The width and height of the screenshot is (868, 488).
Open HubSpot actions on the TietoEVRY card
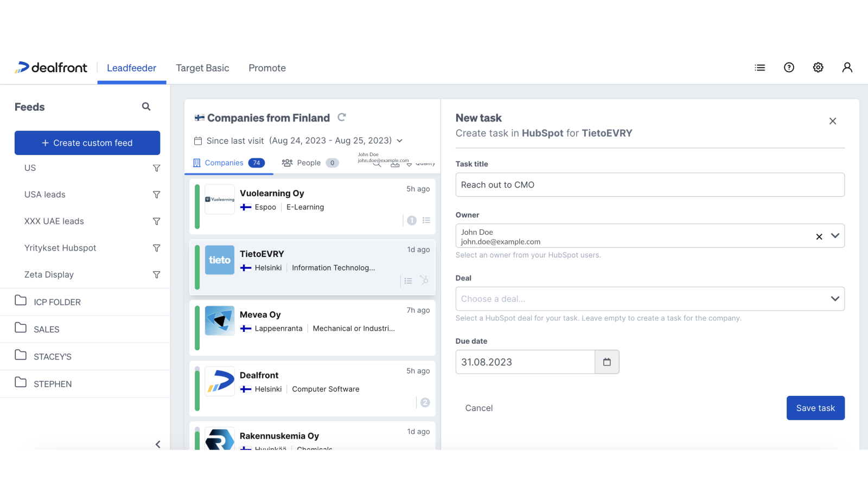tap(424, 280)
